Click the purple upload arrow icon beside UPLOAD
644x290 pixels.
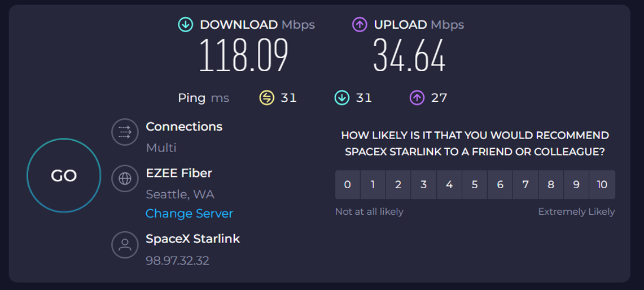click(x=360, y=25)
